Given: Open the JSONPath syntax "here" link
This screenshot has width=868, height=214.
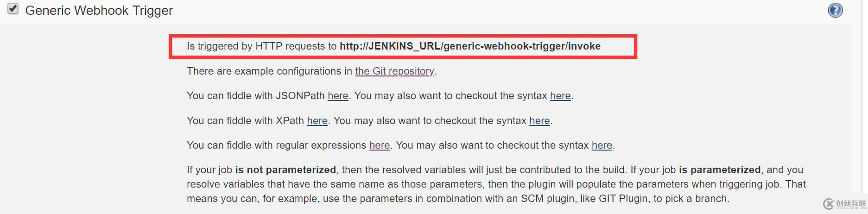Looking at the screenshot, I should tap(560, 96).
